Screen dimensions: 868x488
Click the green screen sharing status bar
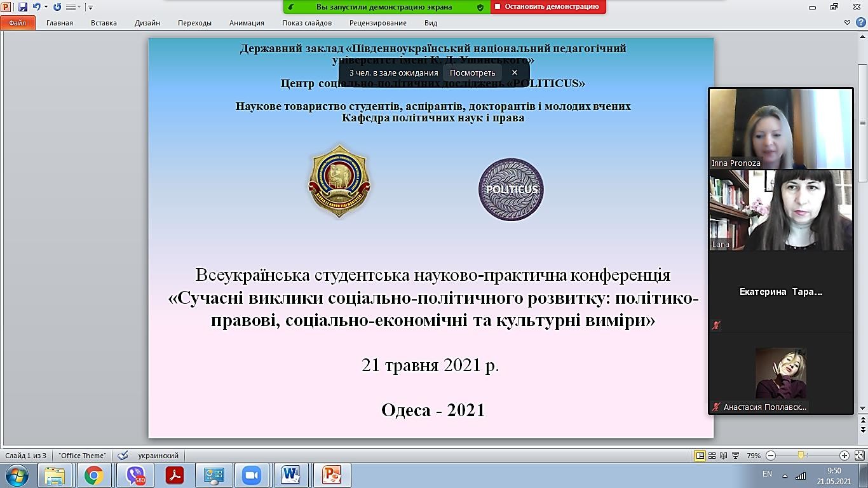(x=387, y=7)
